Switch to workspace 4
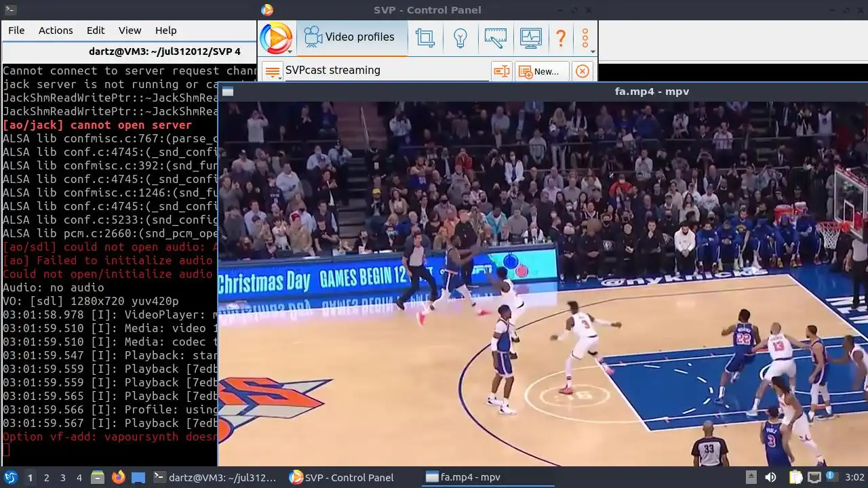 tap(79, 478)
